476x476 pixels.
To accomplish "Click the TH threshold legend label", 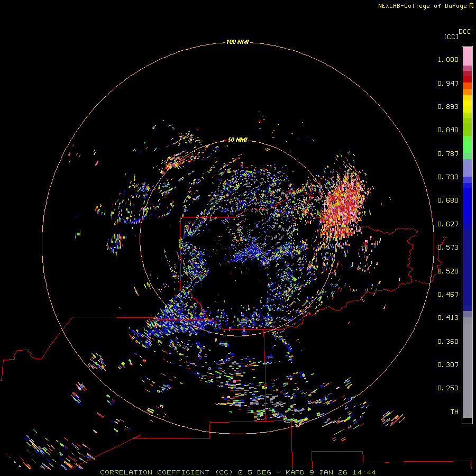I will pyautogui.click(x=454, y=412).
